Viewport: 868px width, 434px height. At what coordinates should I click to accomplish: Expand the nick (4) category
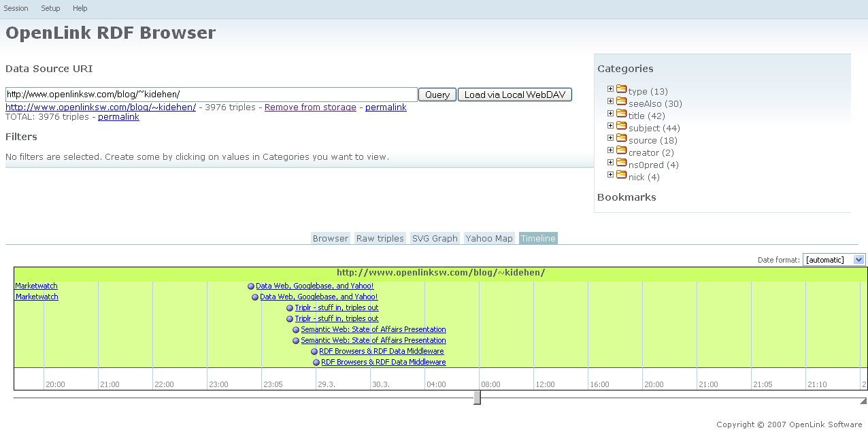(610, 175)
